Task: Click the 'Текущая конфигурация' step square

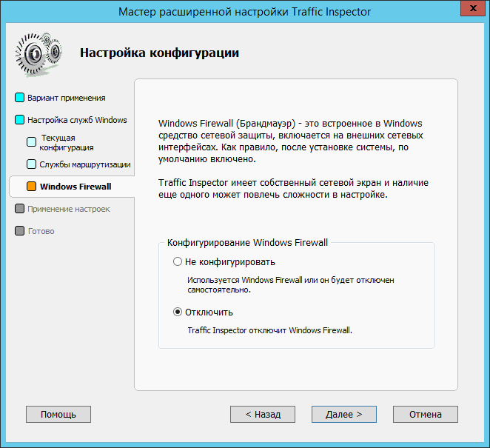Action: (x=31, y=142)
